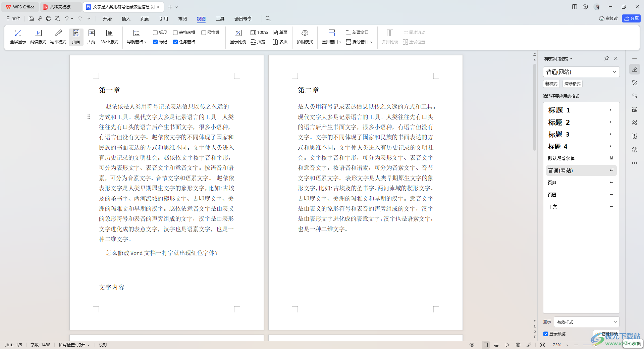Open the 工具 ribbon tab

(x=220, y=18)
